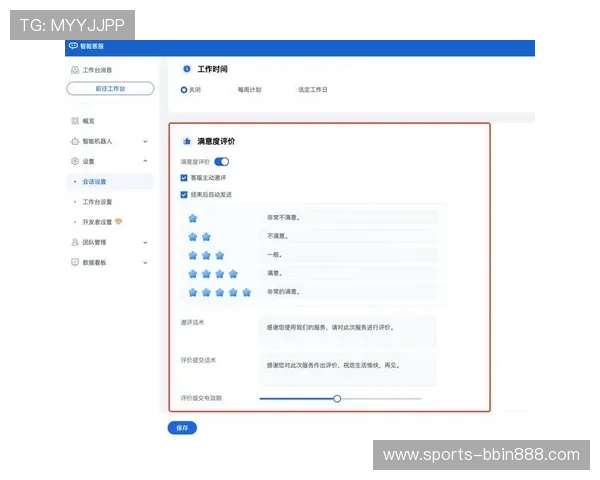Click the 智能客服 title text in header
Screen dimensions: 600x480
click(x=92, y=46)
